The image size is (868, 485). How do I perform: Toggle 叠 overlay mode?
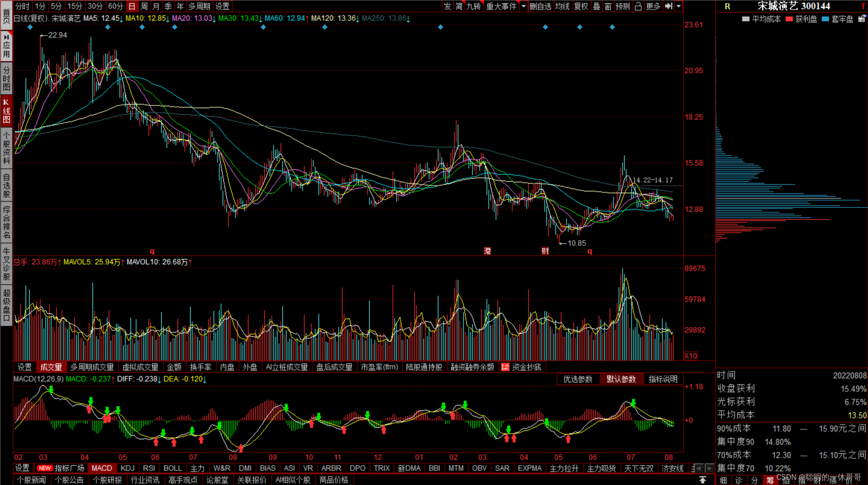point(597,6)
